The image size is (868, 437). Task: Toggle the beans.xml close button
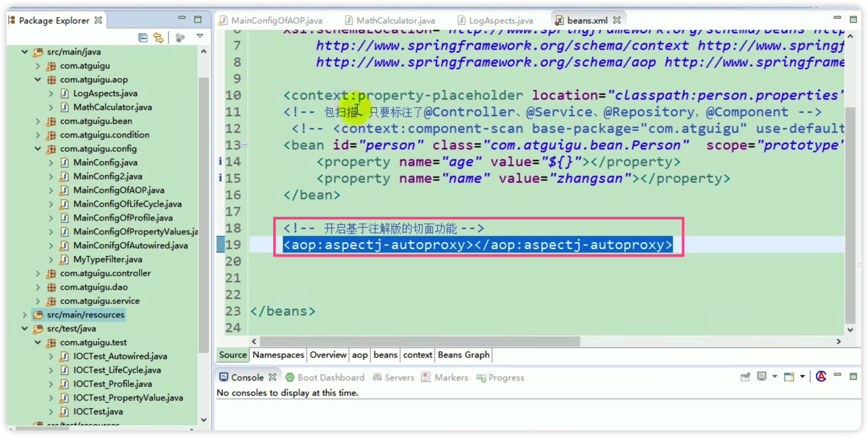point(617,21)
